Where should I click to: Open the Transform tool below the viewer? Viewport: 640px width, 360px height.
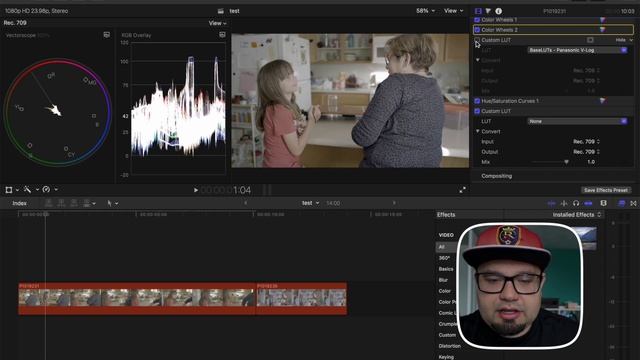click(9, 190)
